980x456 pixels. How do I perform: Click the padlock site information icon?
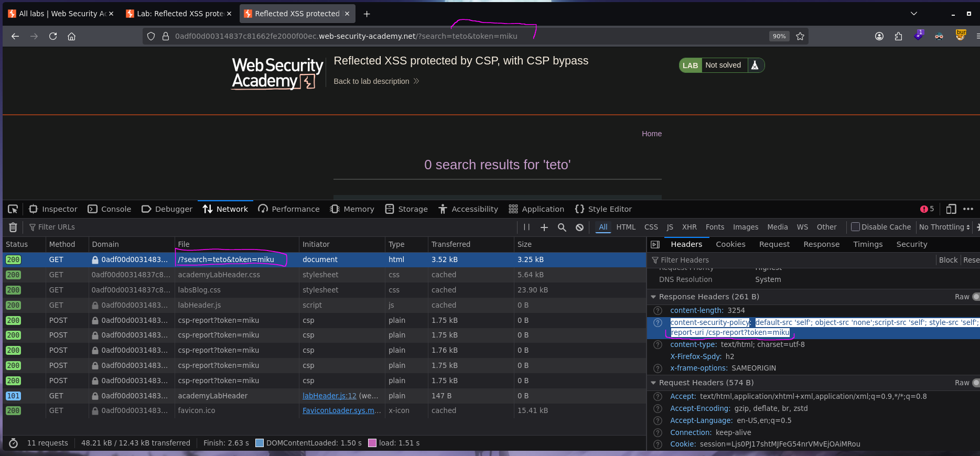click(166, 36)
